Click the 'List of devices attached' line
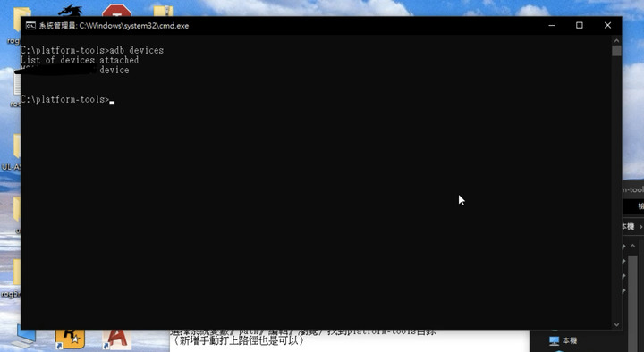The height and width of the screenshot is (352, 644). tap(80, 61)
